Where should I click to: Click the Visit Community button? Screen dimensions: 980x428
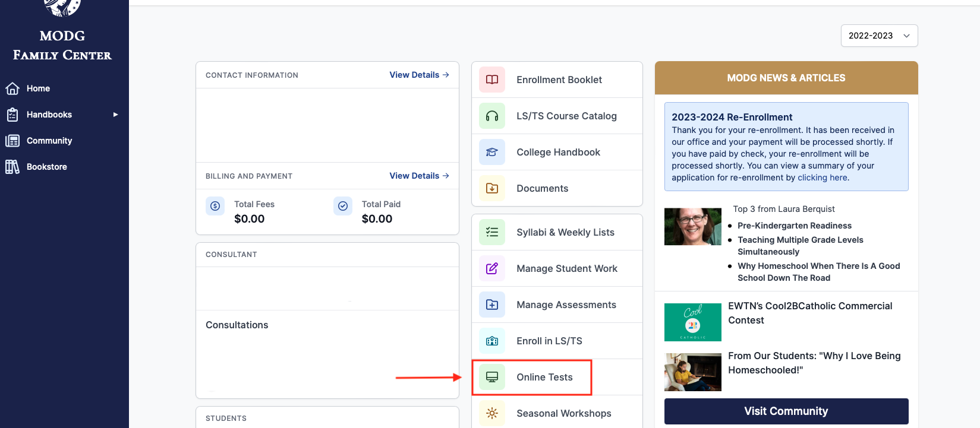point(786,411)
